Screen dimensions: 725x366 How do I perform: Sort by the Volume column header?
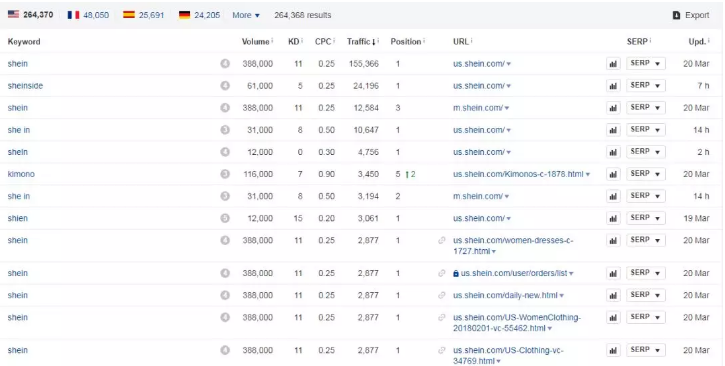pyautogui.click(x=255, y=42)
